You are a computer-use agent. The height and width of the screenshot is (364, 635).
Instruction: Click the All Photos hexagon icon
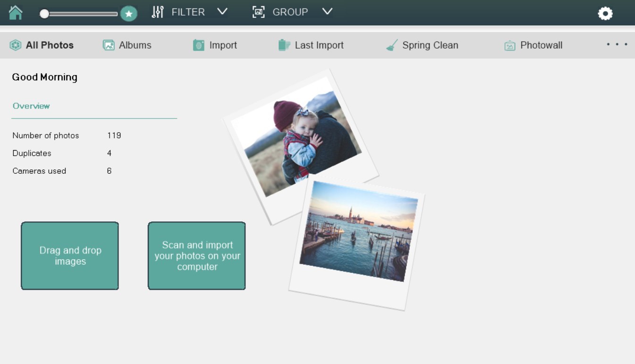click(x=16, y=45)
